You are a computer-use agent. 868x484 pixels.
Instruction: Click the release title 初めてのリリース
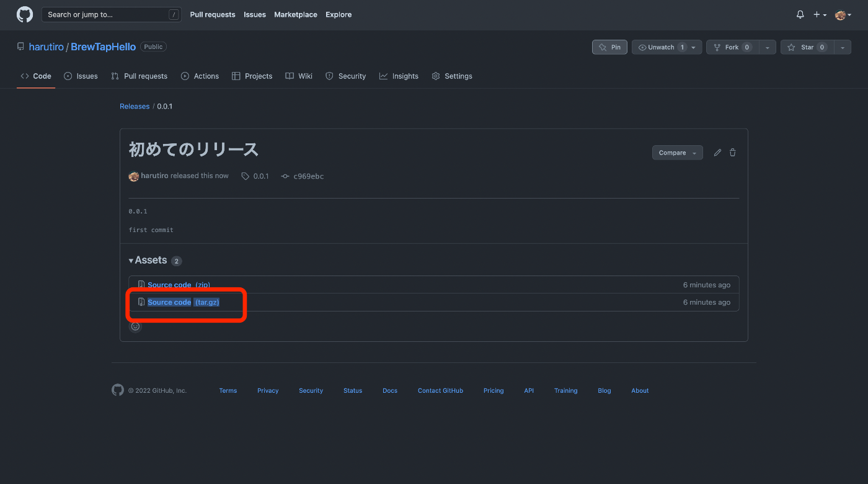click(x=193, y=150)
